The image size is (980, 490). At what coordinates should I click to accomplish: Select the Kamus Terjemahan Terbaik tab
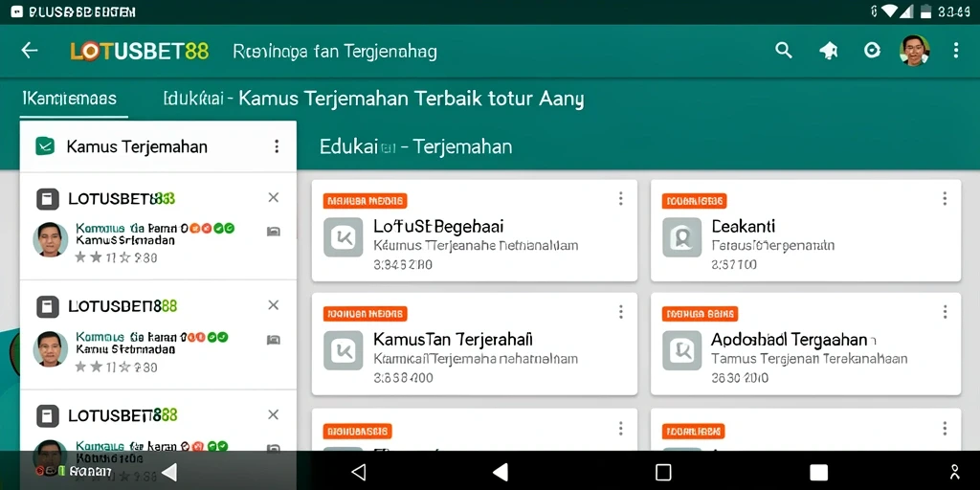click(x=374, y=99)
